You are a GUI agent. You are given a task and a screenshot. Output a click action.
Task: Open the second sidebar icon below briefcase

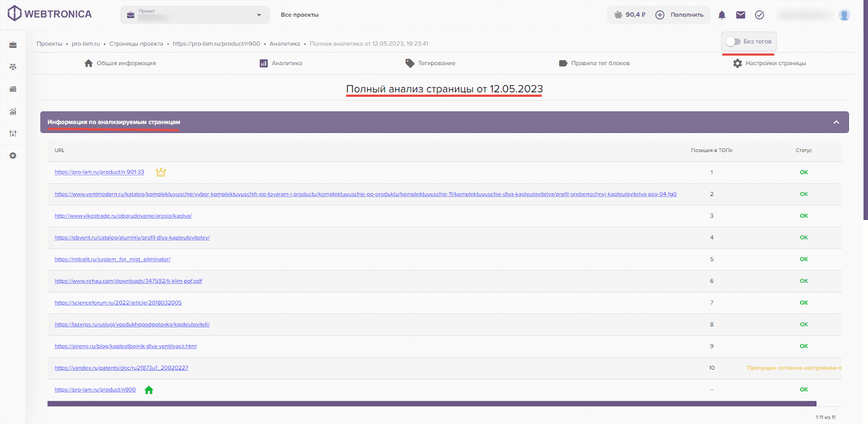(x=13, y=67)
